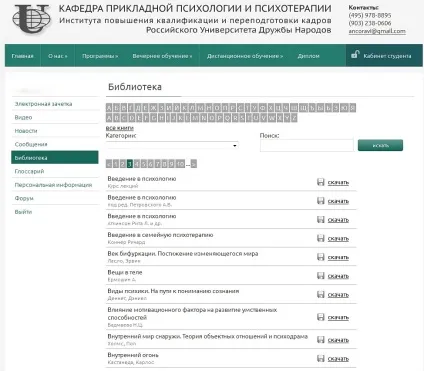Filter books by Cyrillic letter А

109,108
